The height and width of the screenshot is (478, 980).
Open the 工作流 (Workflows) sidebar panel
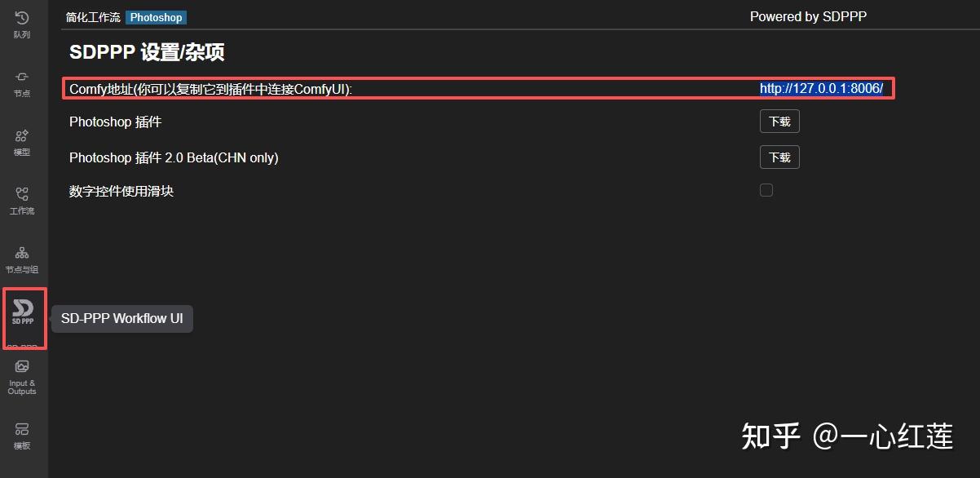22,200
